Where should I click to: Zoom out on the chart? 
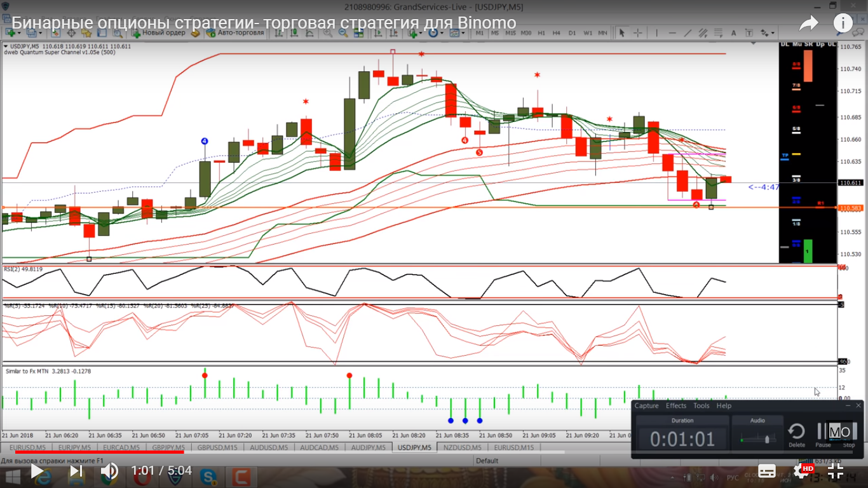(342, 32)
